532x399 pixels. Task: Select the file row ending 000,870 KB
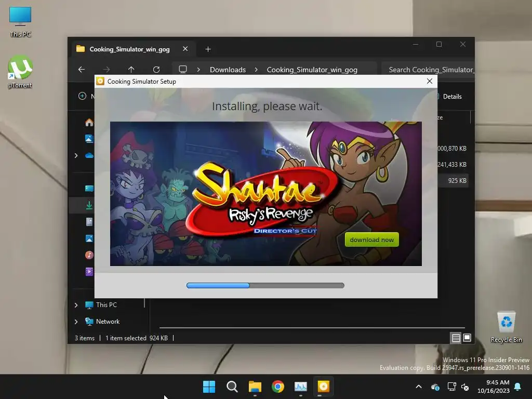[x=453, y=148]
